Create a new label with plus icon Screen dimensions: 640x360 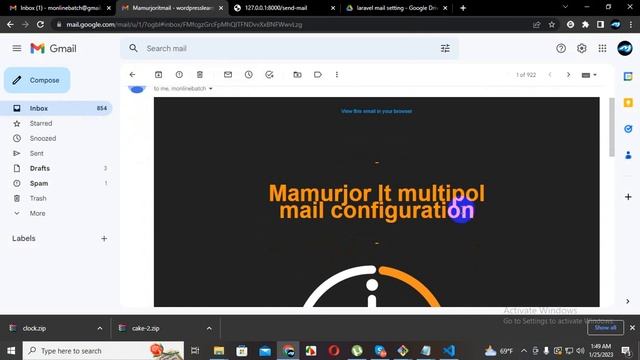[x=104, y=238]
